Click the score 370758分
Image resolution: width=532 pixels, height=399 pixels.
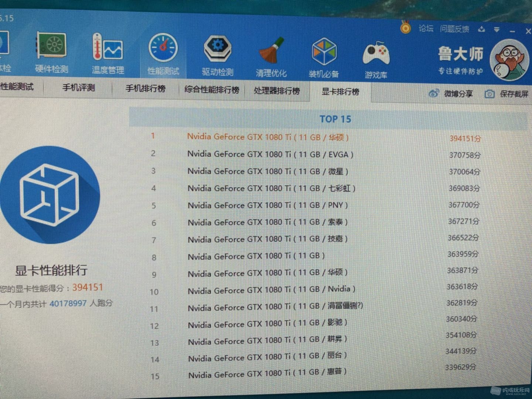coord(465,155)
